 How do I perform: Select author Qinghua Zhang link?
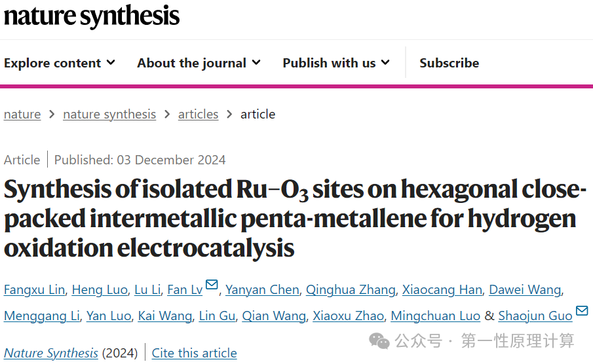coord(351,289)
